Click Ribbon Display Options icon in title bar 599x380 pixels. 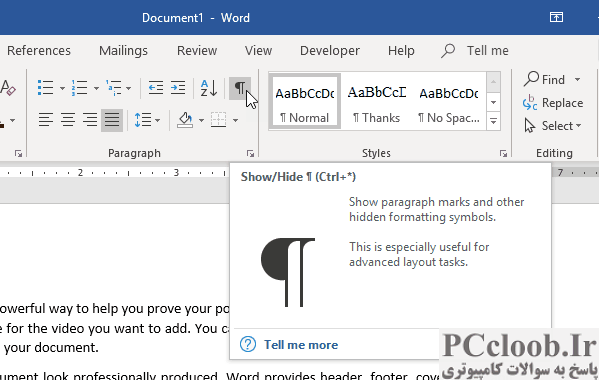tap(556, 17)
